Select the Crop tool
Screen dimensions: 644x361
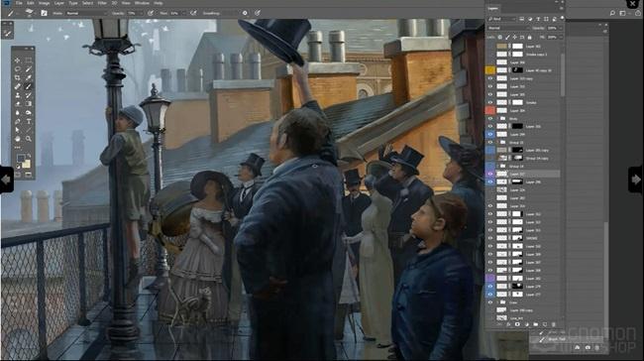coord(17,77)
